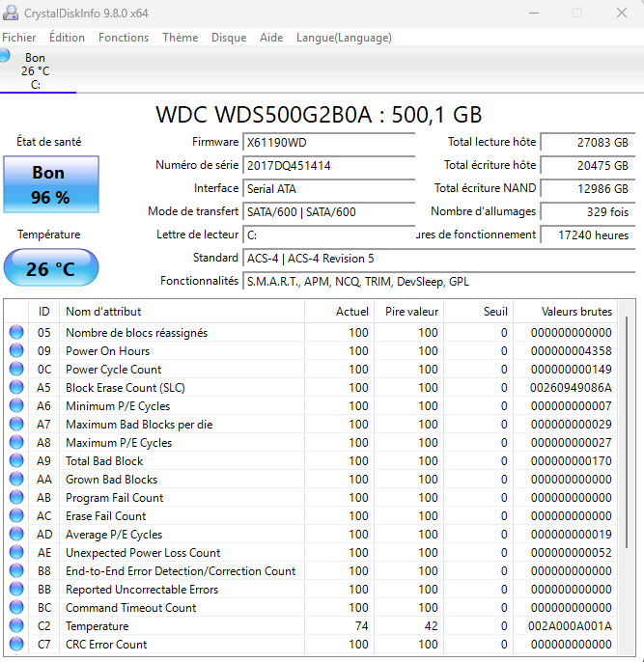Click the Interface field Serial ATA
The image size is (644, 662).
(x=329, y=189)
